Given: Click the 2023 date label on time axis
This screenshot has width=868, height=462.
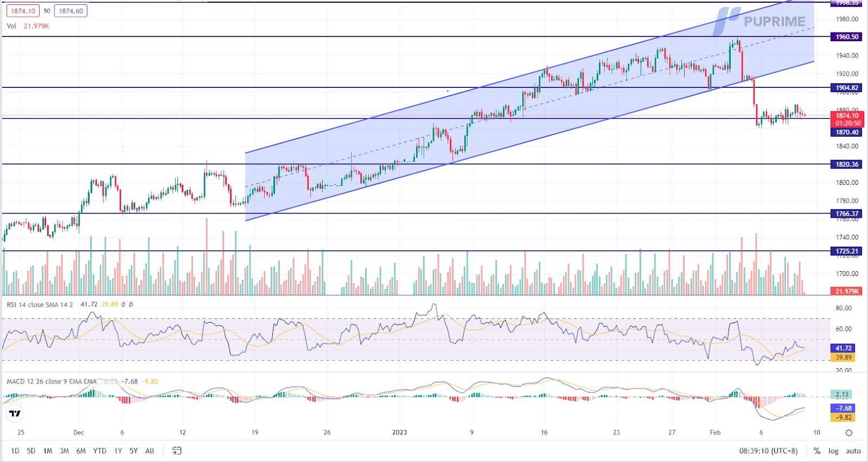Looking at the screenshot, I should 399,432.
